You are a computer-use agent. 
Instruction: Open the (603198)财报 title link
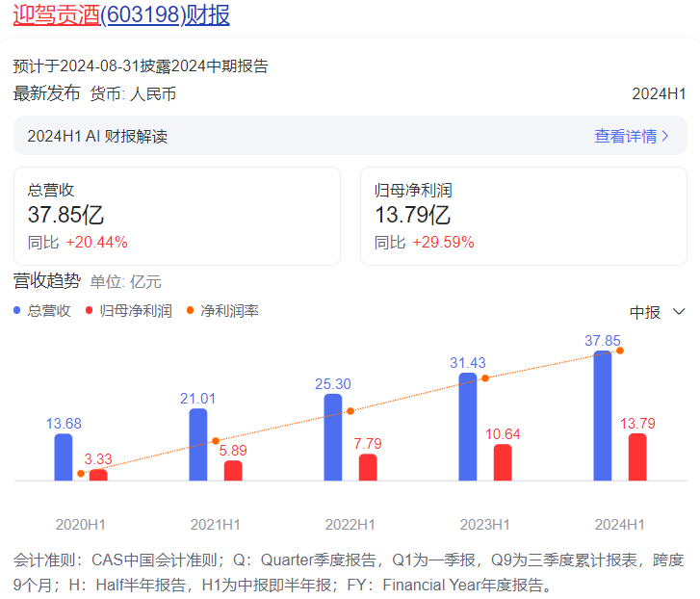click(166, 14)
